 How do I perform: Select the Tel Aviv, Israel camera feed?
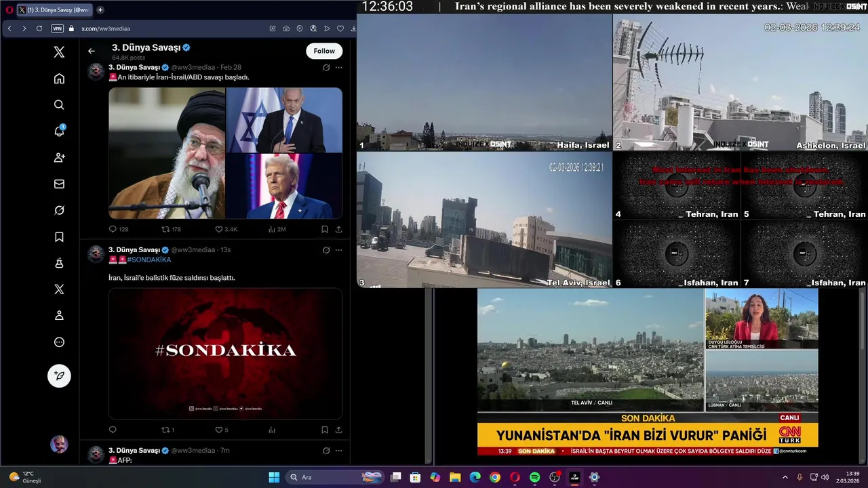click(484, 220)
